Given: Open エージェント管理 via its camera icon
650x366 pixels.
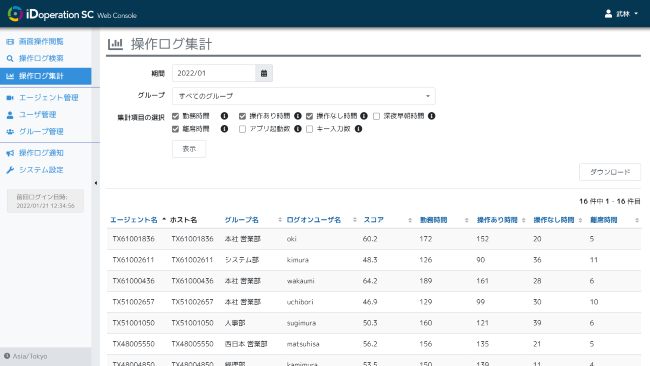Looking at the screenshot, I should click(x=10, y=97).
